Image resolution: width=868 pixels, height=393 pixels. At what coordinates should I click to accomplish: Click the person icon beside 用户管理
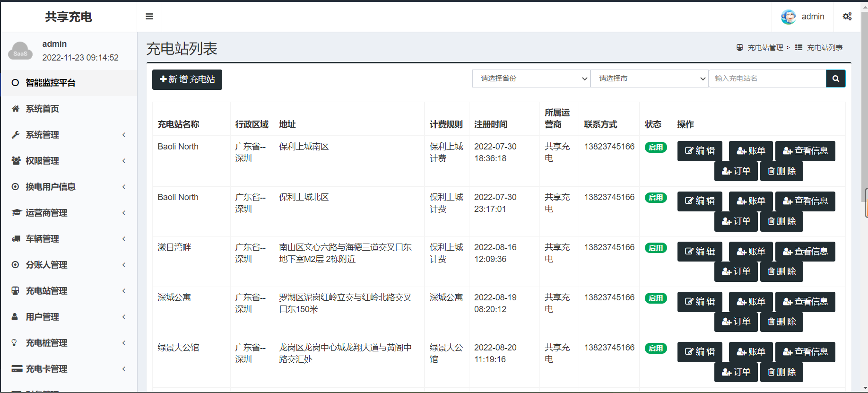(x=15, y=317)
